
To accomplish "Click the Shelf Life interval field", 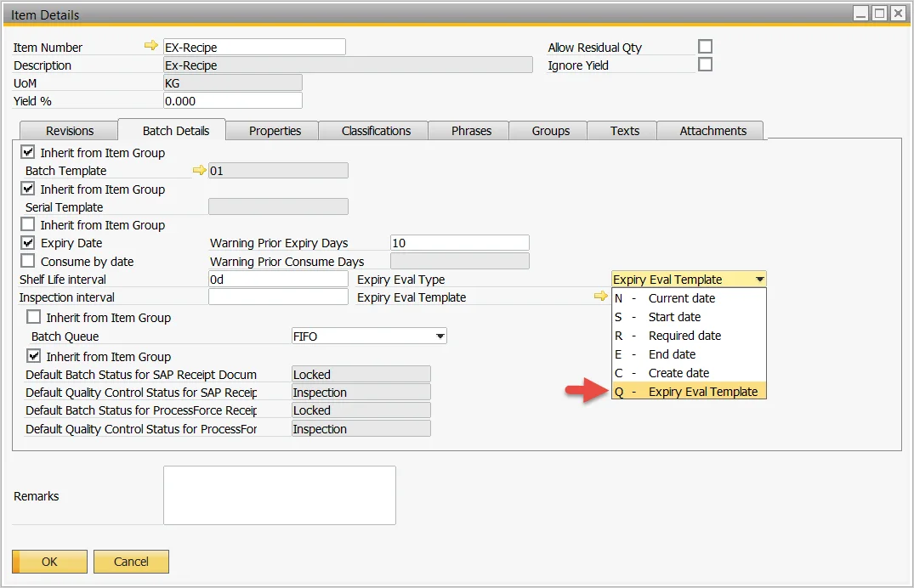I will click(x=278, y=280).
